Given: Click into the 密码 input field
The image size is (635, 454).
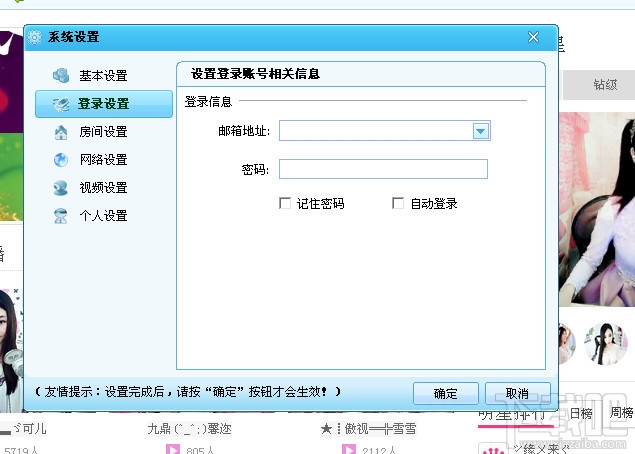Looking at the screenshot, I should tap(383, 169).
